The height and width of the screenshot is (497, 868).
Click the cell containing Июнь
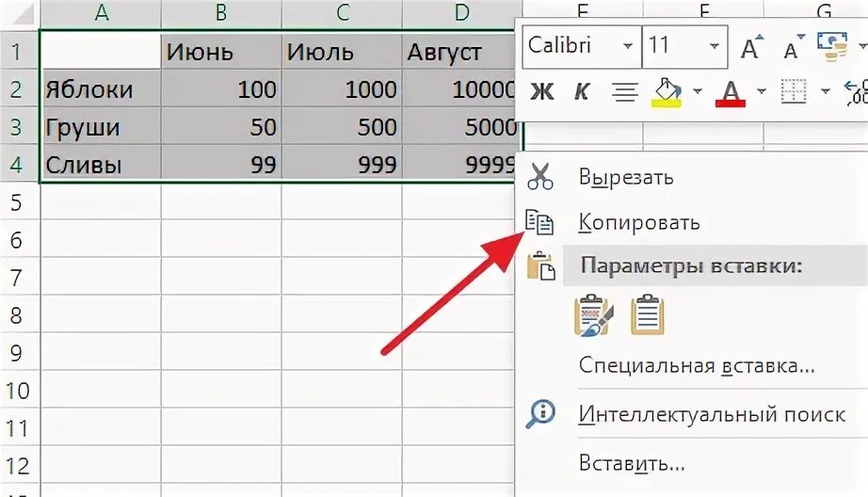click(221, 52)
